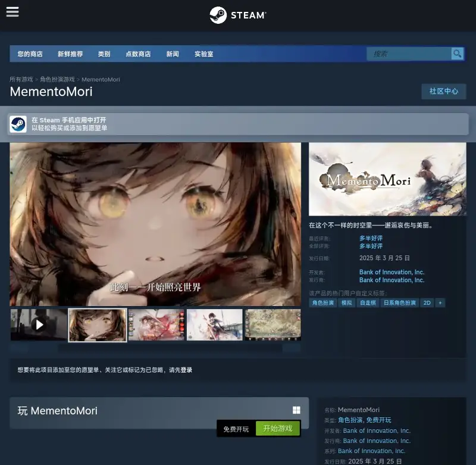The height and width of the screenshot is (465, 476).
Task: Click 角色扮演游戏 breadcrumb link
Action: (x=57, y=79)
